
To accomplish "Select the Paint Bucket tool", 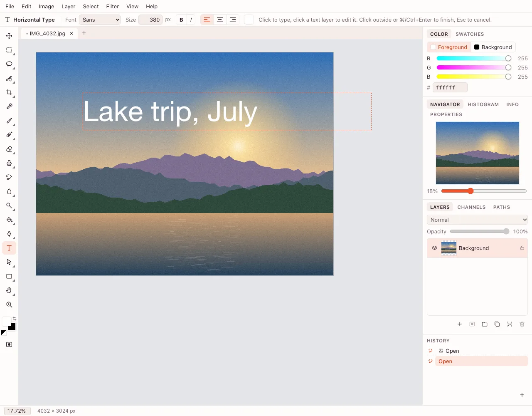I will (9, 220).
